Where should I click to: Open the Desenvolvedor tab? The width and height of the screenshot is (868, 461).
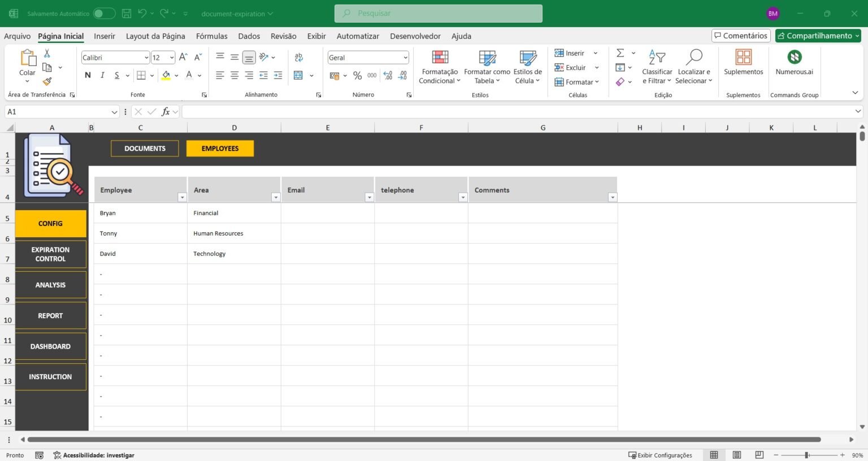[x=415, y=36]
